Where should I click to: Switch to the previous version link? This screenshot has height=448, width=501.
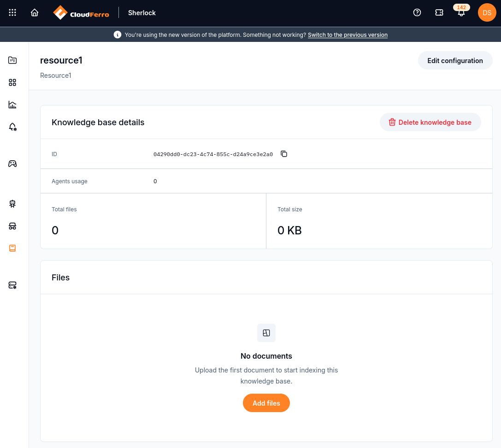pos(348,35)
